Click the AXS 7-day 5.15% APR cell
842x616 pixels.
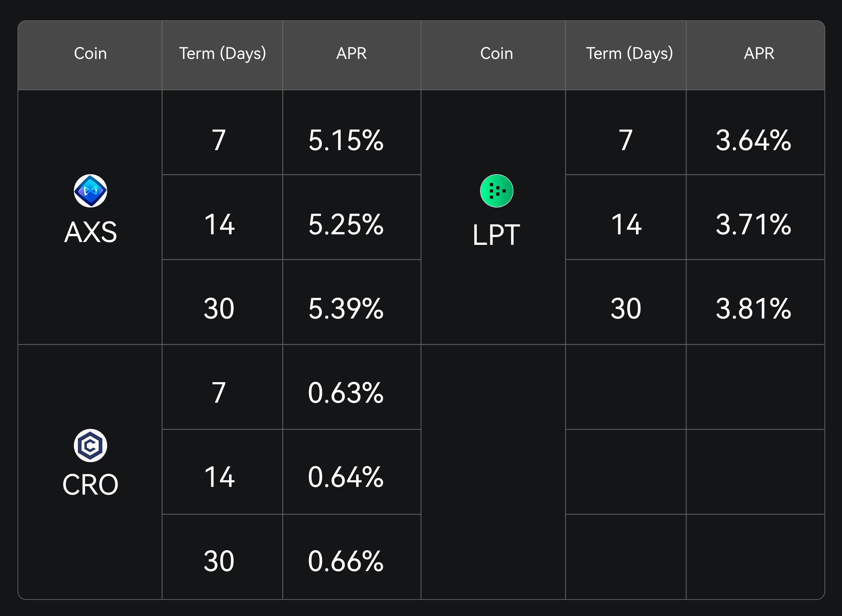346,140
